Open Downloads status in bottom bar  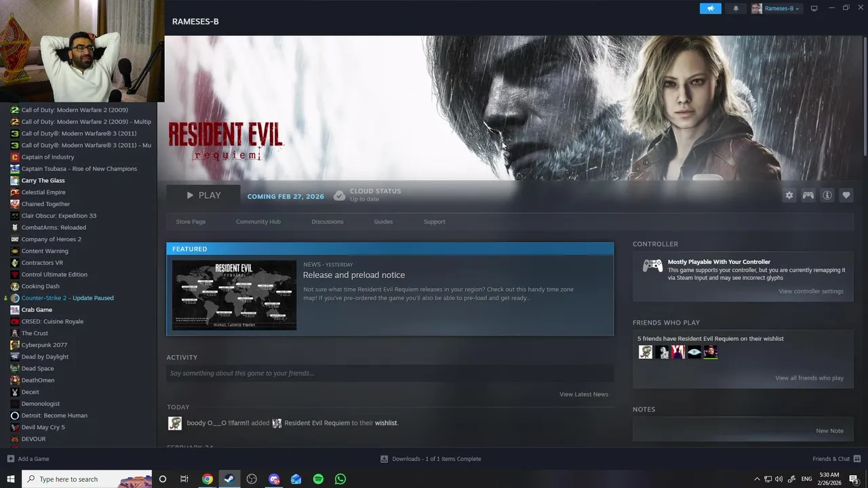431,459
